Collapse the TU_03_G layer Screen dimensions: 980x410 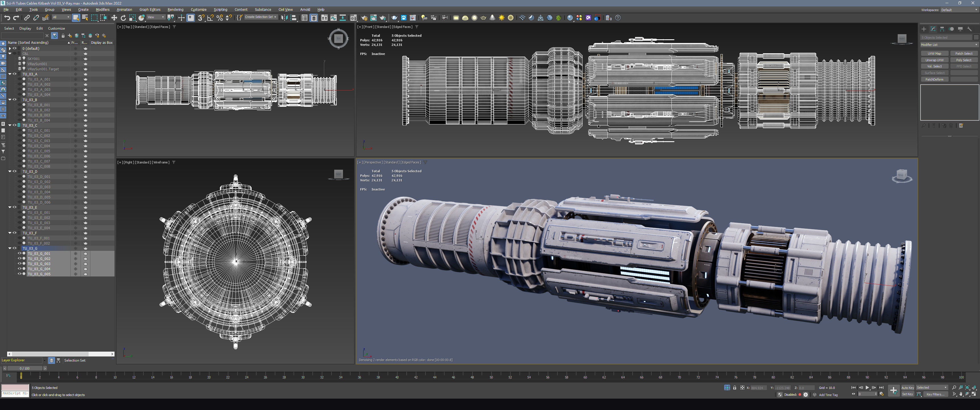tap(10, 248)
